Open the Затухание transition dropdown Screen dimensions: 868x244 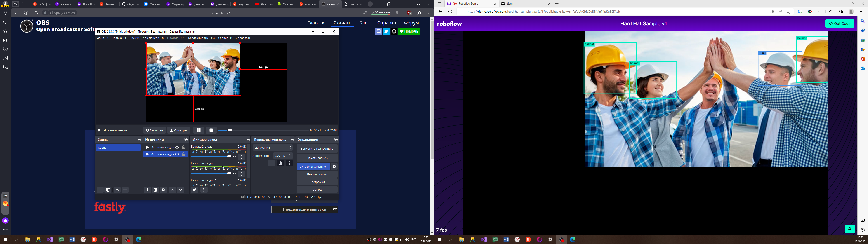[x=273, y=148]
